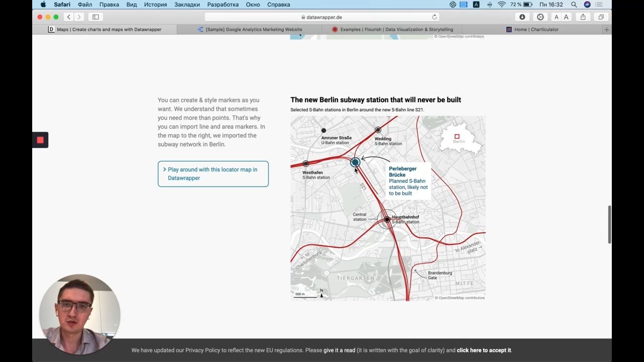
Task: Open the Siri icon in the menu bar
Action: click(x=587, y=5)
